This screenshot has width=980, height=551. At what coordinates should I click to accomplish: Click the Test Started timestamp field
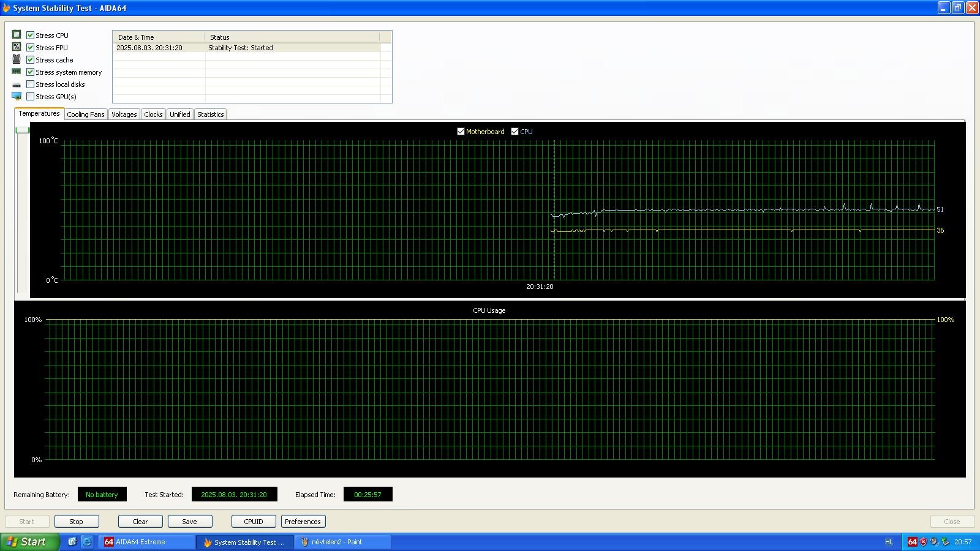click(234, 495)
